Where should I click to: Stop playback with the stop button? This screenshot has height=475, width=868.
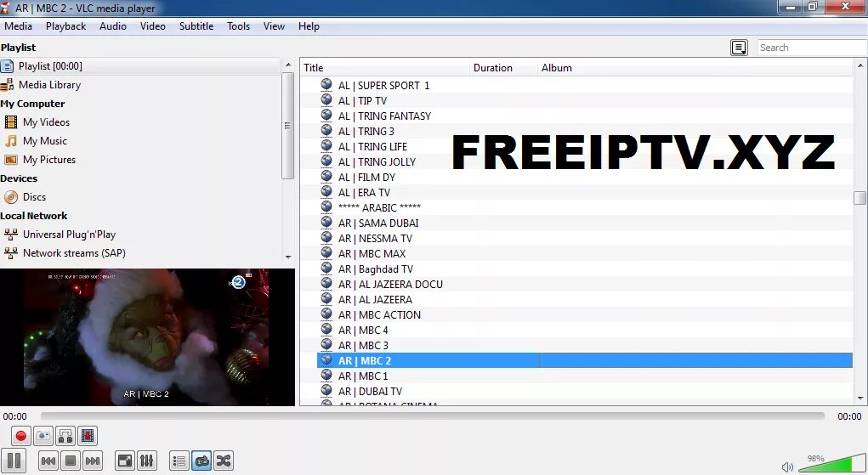(71, 461)
